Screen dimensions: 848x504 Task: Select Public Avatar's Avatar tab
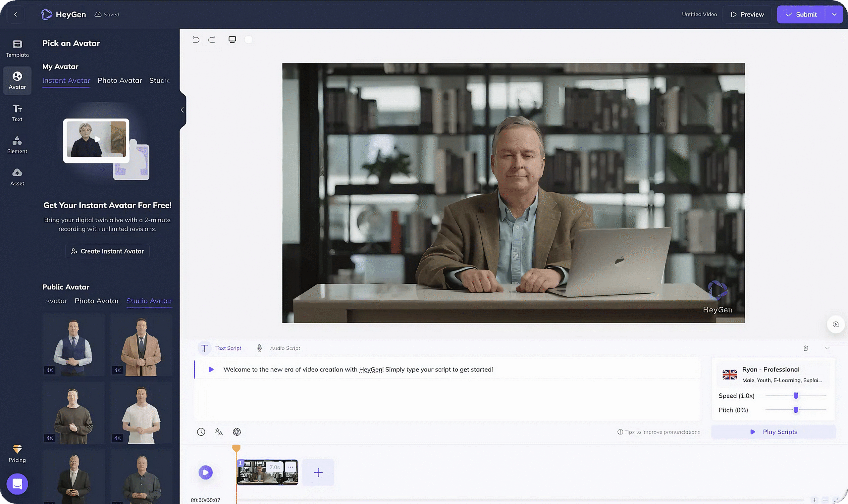click(56, 301)
